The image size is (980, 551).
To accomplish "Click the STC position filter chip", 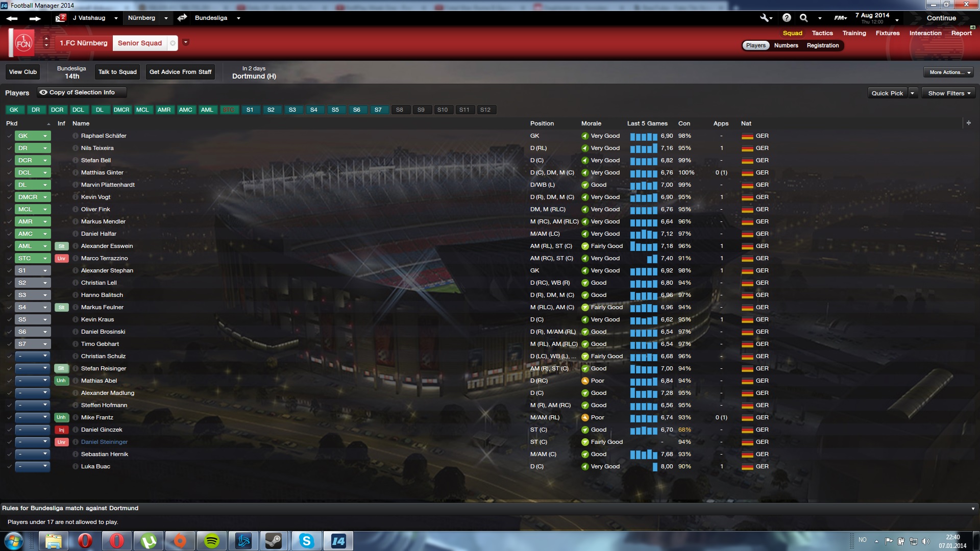I will point(229,110).
